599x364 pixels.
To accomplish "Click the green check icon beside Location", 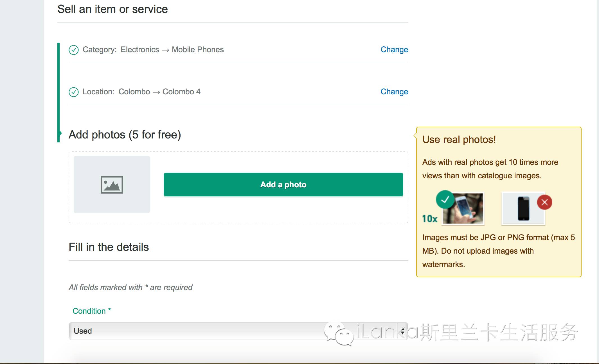I will [x=74, y=92].
